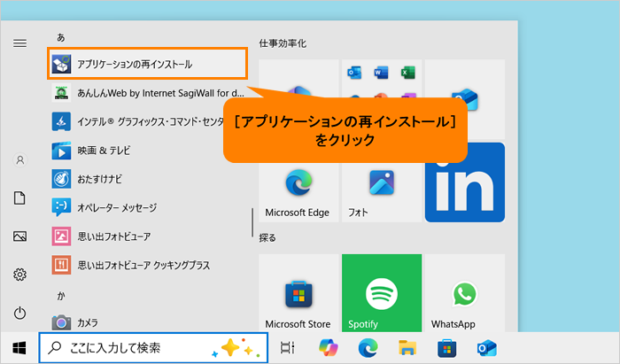620x364 pixels.
Task: Open インテル グラフィックス・コマンド・センター entry
Action: [136, 121]
